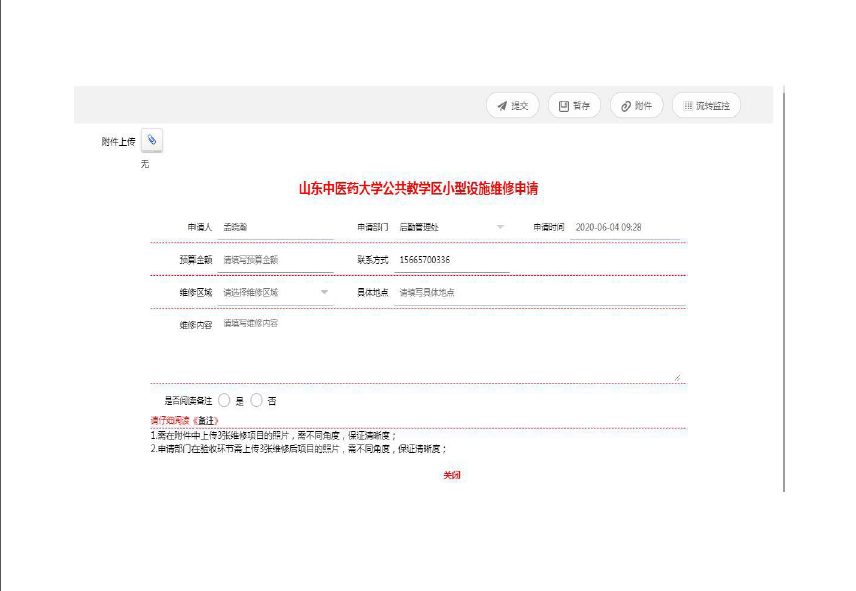This screenshot has height=591, width=856.
Task: Click the 提交 submit button
Action: coord(513,106)
